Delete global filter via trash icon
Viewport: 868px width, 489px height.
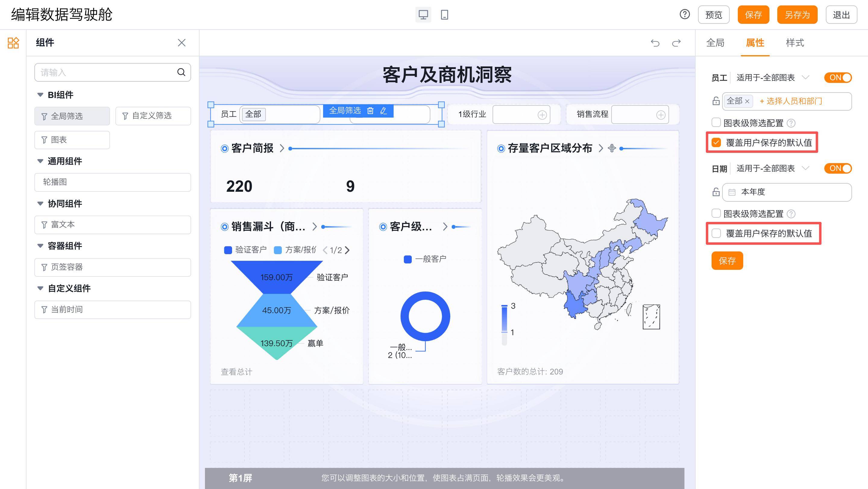point(370,111)
